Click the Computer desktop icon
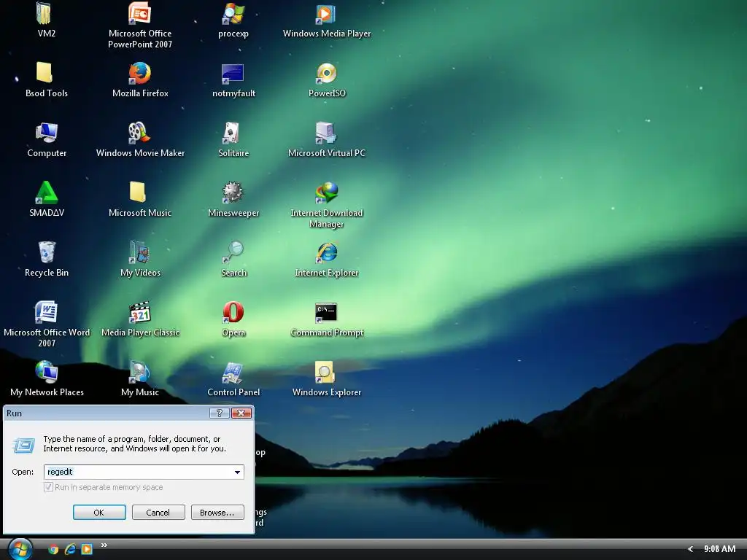Screen dimensions: 747x560 (47, 133)
